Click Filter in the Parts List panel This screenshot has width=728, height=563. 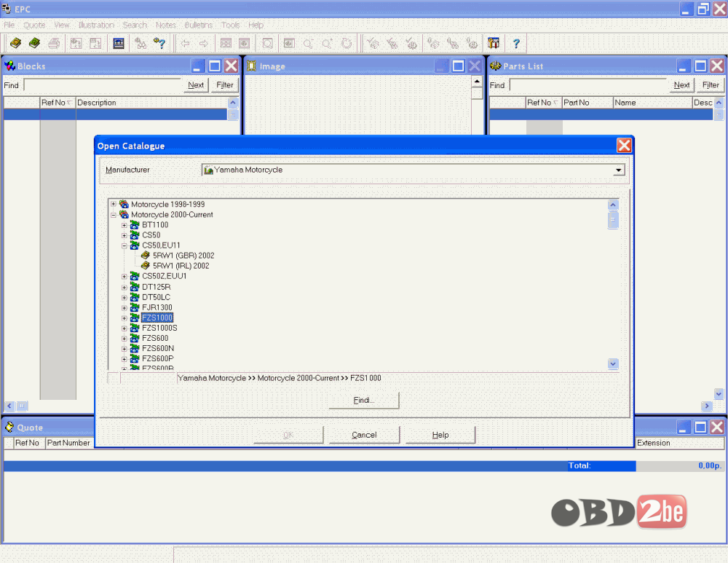(x=711, y=85)
